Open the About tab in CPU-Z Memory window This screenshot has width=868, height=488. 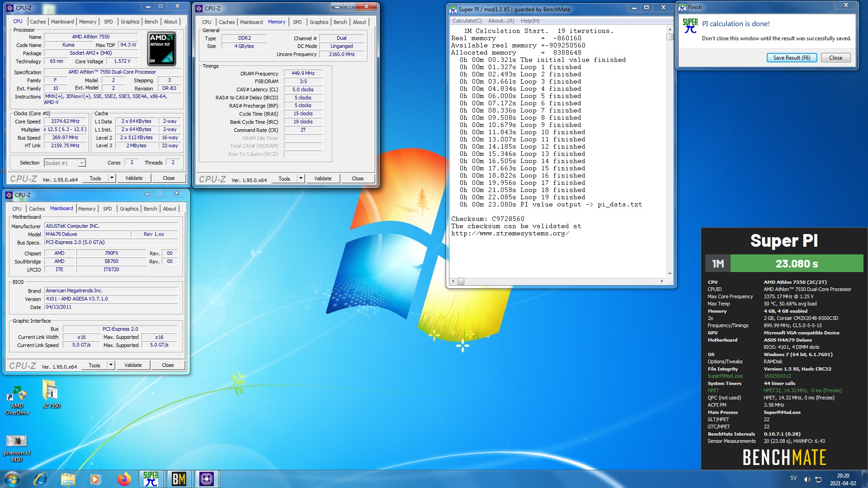point(359,22)
